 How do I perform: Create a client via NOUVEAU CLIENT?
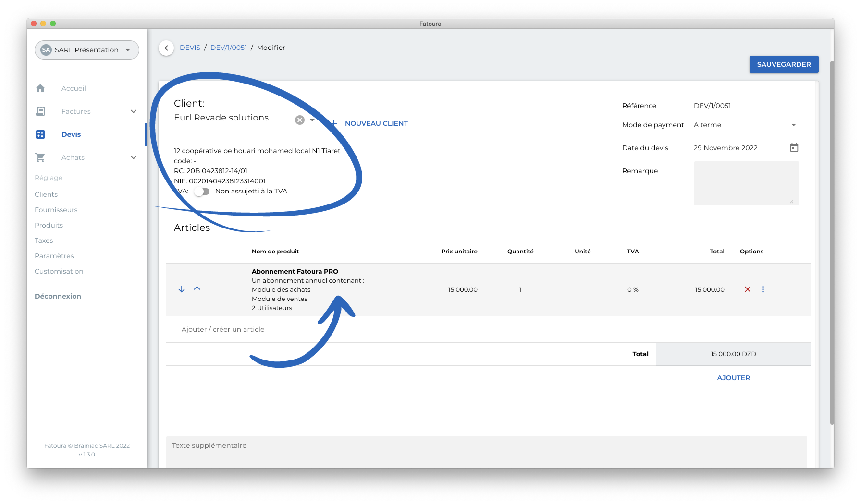[376, 123]
